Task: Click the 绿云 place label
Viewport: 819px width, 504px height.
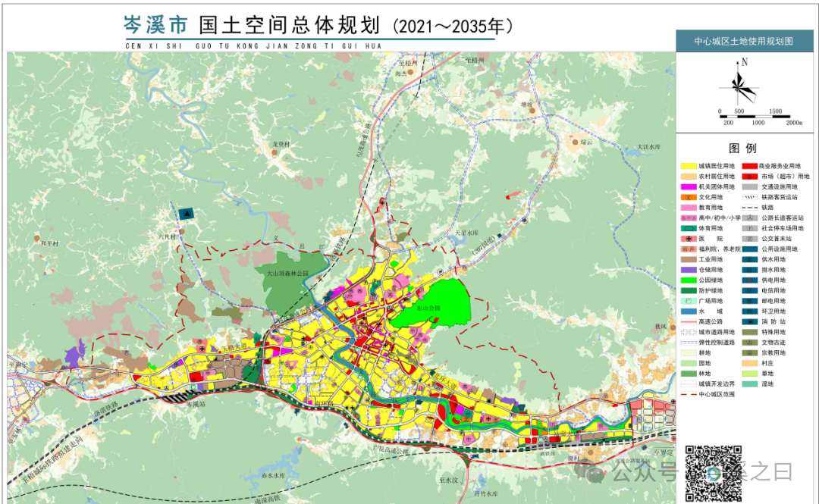Action: pos(586,142)
